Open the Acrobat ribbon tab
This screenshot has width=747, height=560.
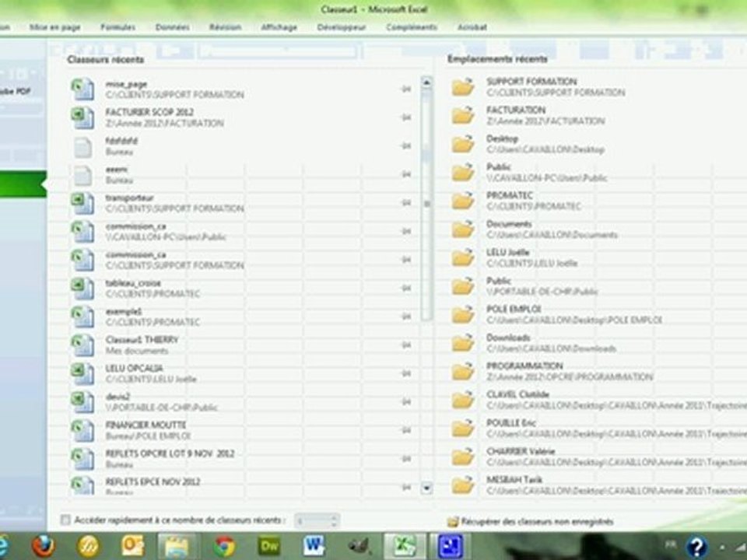coord(472,27)
